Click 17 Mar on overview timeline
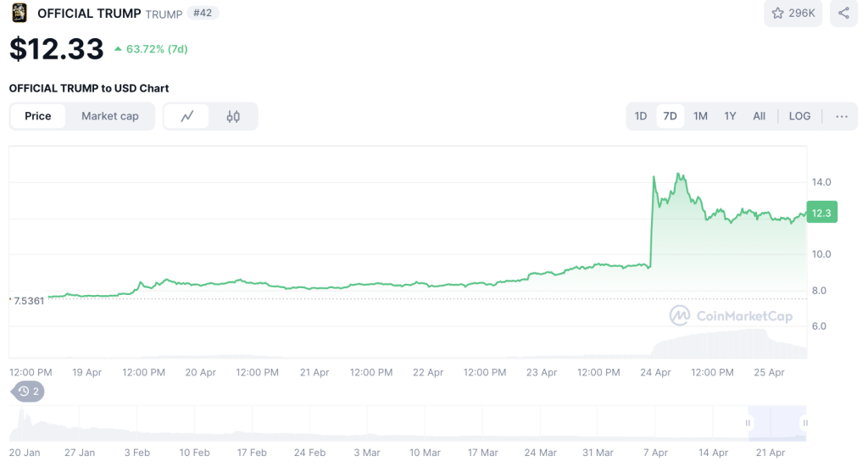Screen dimensions: 868x467 coord(482,453)
